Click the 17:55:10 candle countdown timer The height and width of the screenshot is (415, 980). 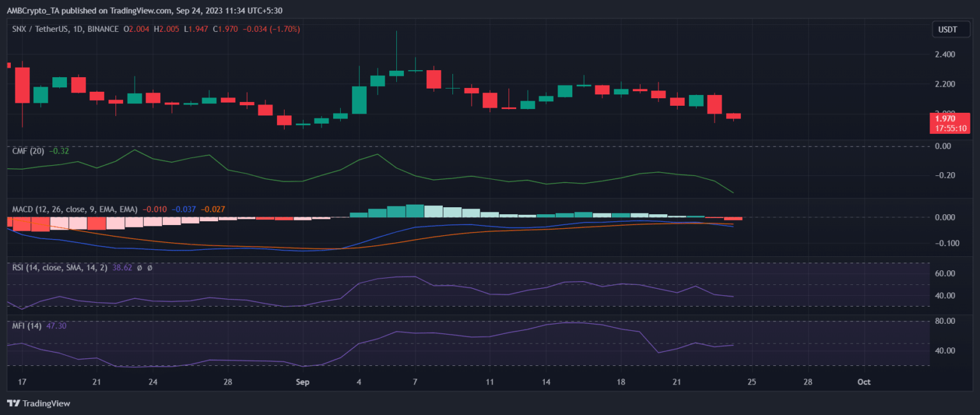coord(951,128)
